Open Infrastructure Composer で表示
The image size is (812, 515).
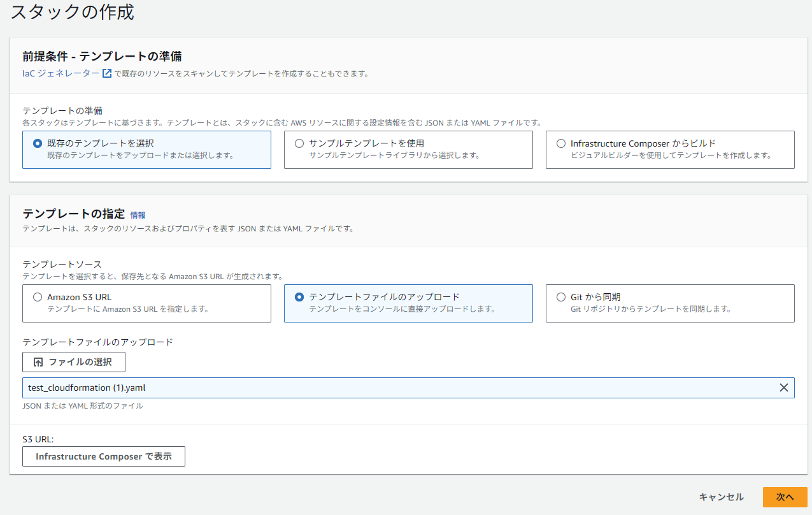coord(103,456)
